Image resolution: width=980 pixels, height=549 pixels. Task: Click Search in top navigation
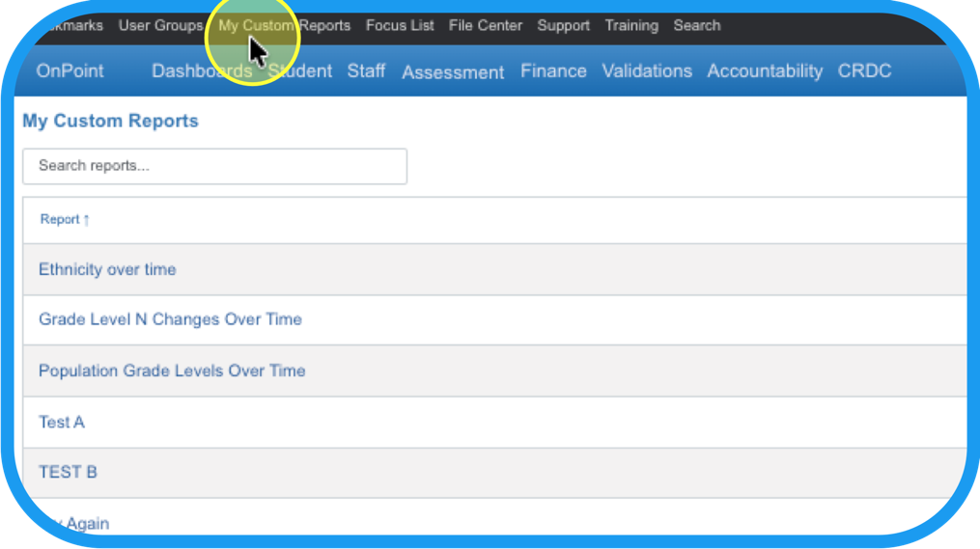pos(696,26)
